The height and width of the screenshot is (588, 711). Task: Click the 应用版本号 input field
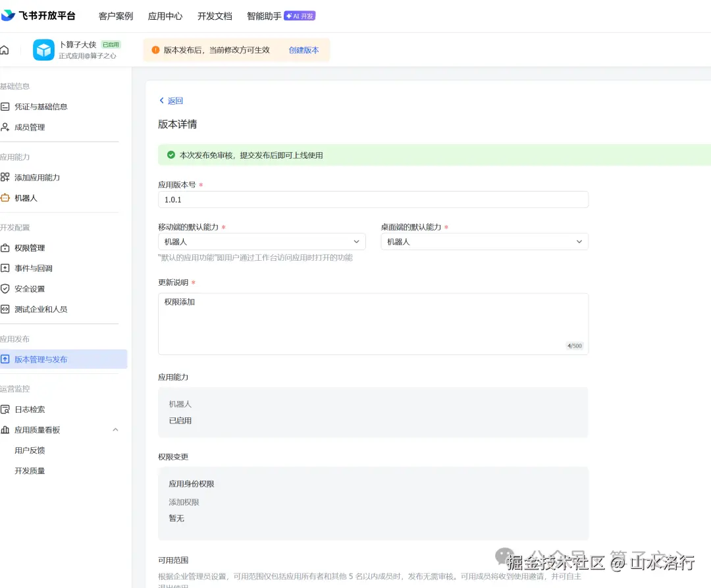tap(373, 200)
